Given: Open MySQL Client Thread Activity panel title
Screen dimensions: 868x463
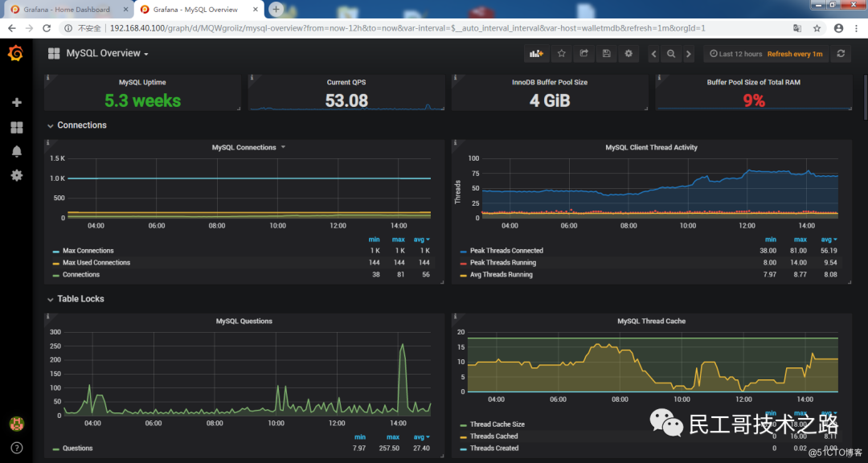Looking at the screenshot, I should (652, 147).
